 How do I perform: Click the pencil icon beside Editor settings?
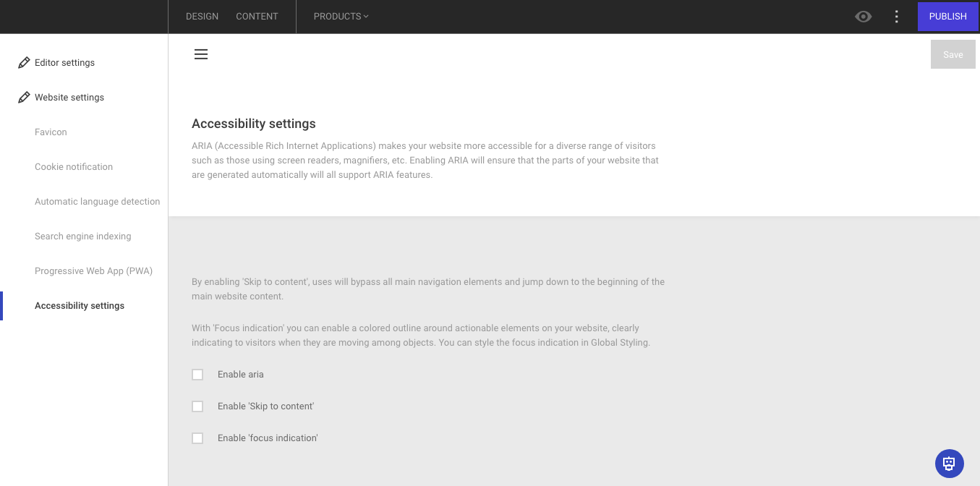click(24, 62)
